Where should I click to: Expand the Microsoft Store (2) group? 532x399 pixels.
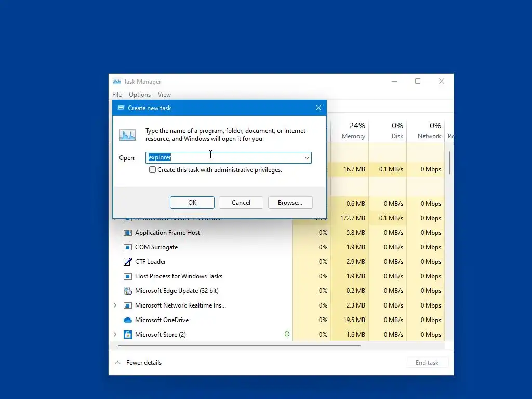[x=115, y=335]
